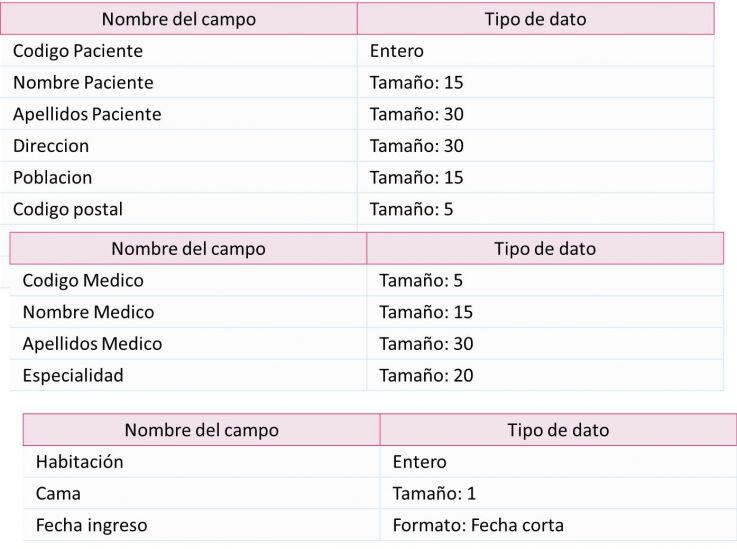Click the Codigo Medico field cell

coord(188,280)
